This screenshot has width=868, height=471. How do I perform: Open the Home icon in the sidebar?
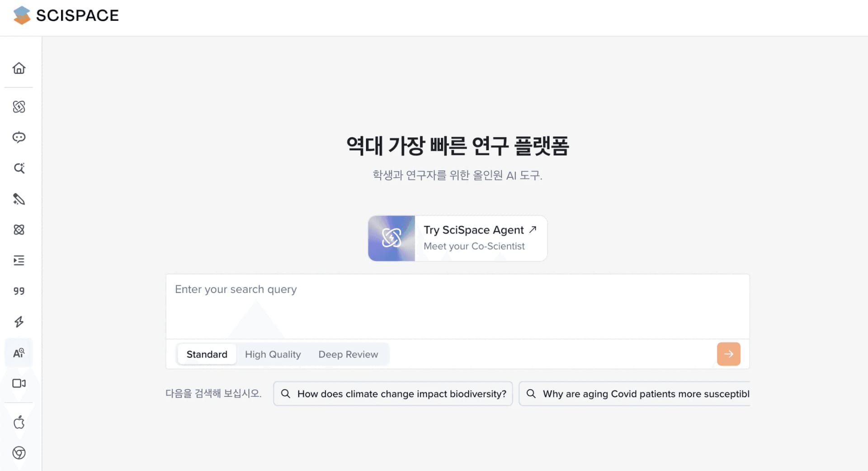(19, 68)
